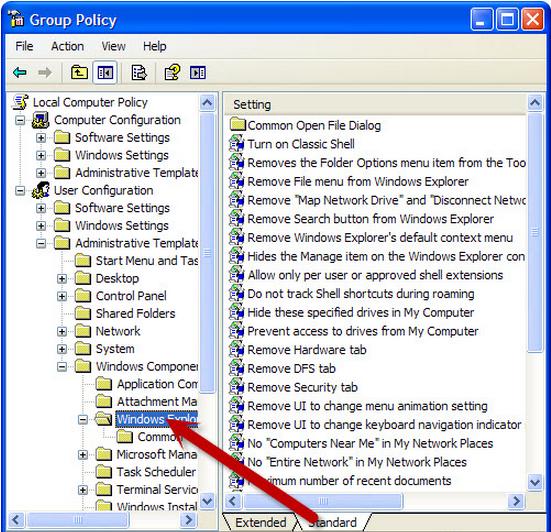
Task: Expand the Terminal Services node
Action: 83,490
